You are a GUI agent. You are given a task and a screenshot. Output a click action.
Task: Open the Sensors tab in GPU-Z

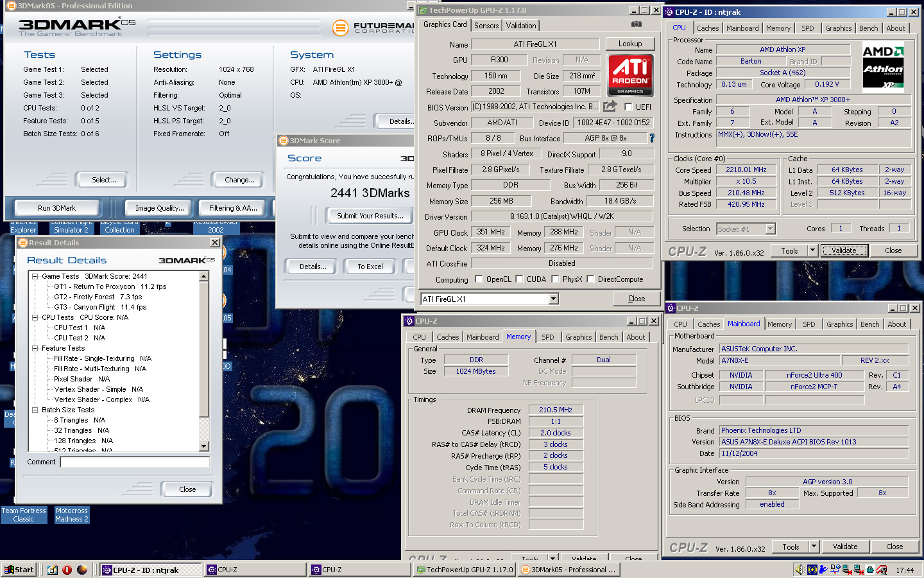486,25
